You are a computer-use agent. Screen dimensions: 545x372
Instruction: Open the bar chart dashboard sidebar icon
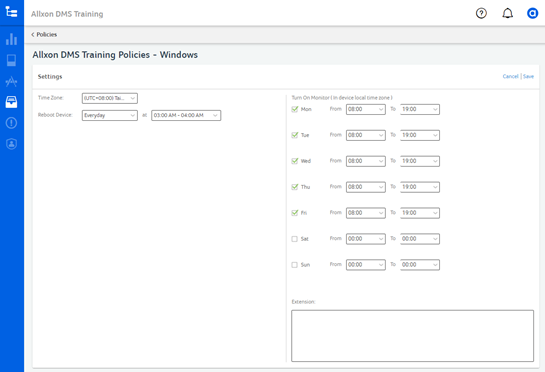pyautogui.click(x=11, y=39)
